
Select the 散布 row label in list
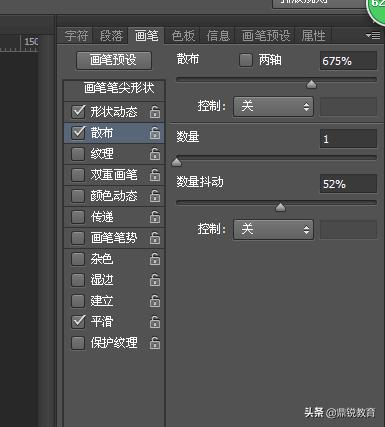pos(102,133)
